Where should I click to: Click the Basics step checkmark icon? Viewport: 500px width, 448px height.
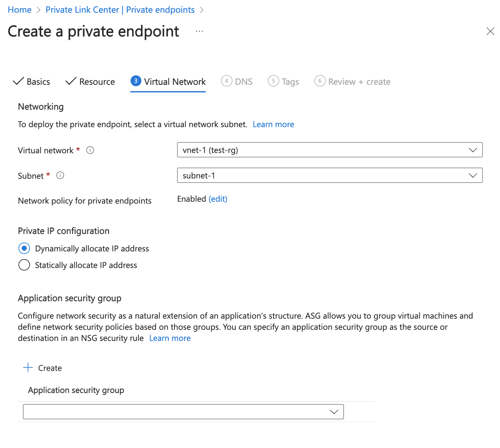coord(18,81)
